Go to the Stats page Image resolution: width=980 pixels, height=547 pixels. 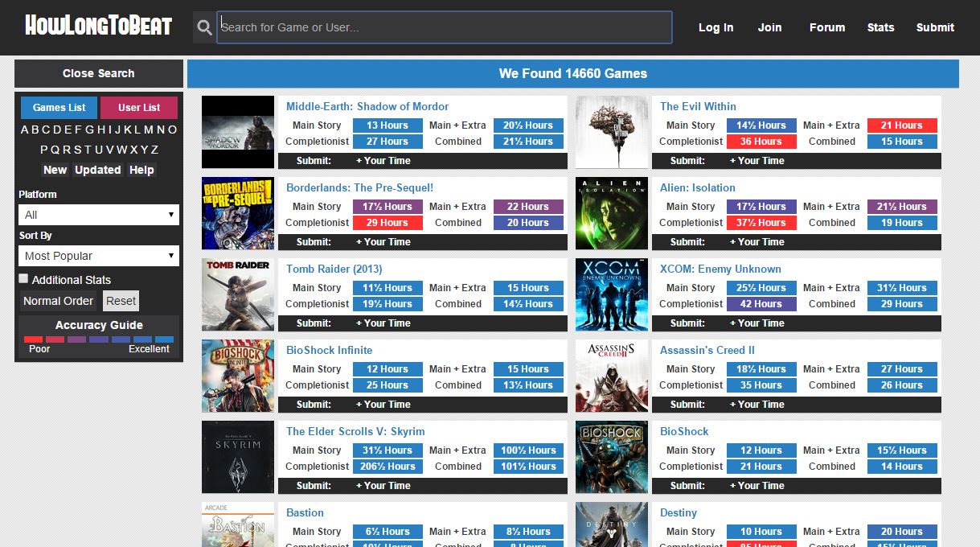click(880, 27)
